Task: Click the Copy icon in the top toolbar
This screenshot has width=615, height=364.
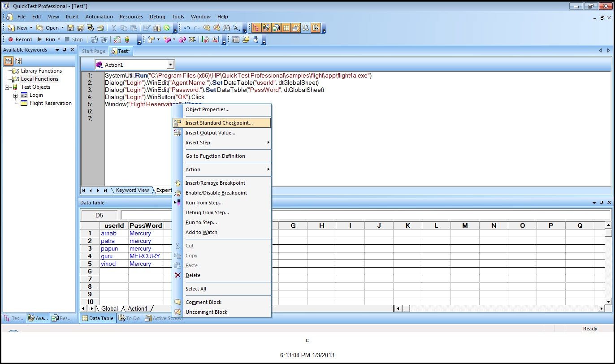Action: [123, 28]
